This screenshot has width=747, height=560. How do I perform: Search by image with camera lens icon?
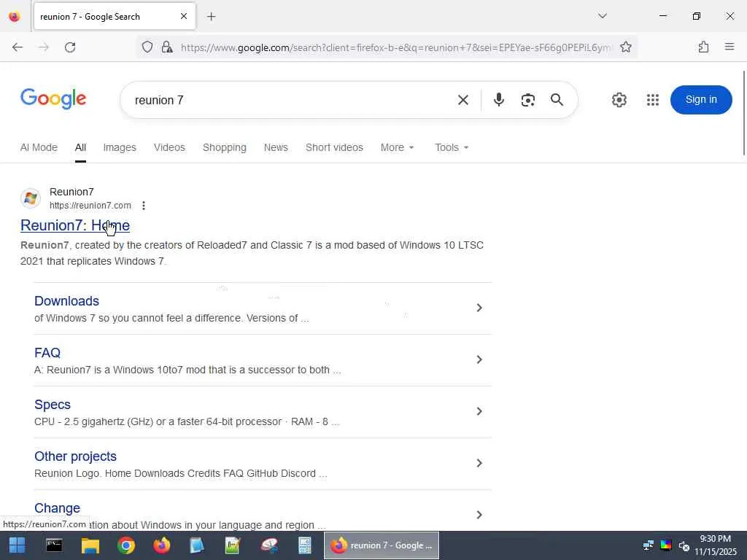coord(528,100)
